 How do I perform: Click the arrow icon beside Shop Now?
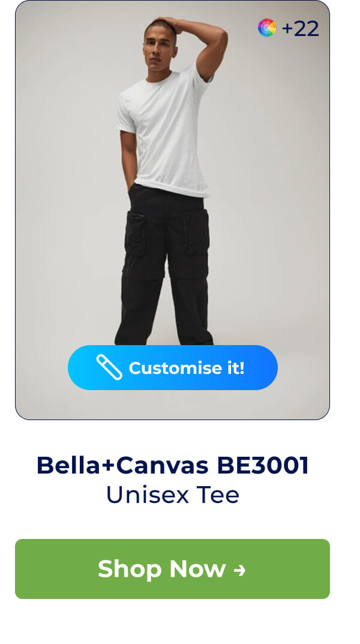pos(240,570)
